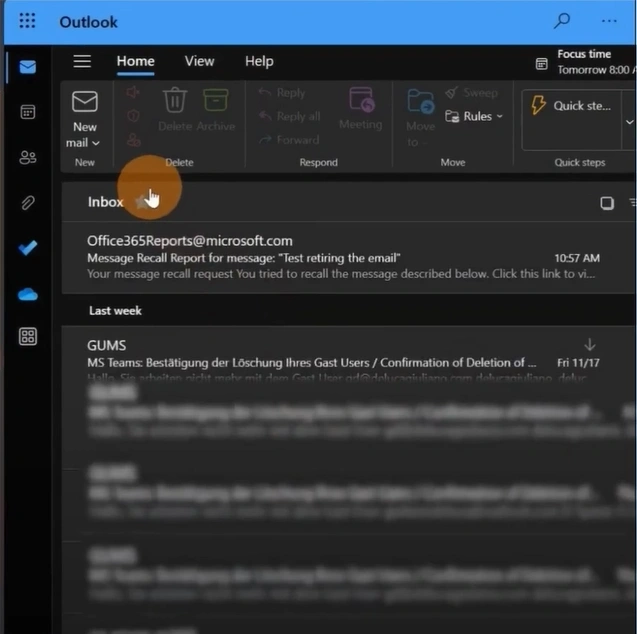Expand the Quick steps dropdown chevron
The width and height of the screenshot is (637, 634).
629,121
